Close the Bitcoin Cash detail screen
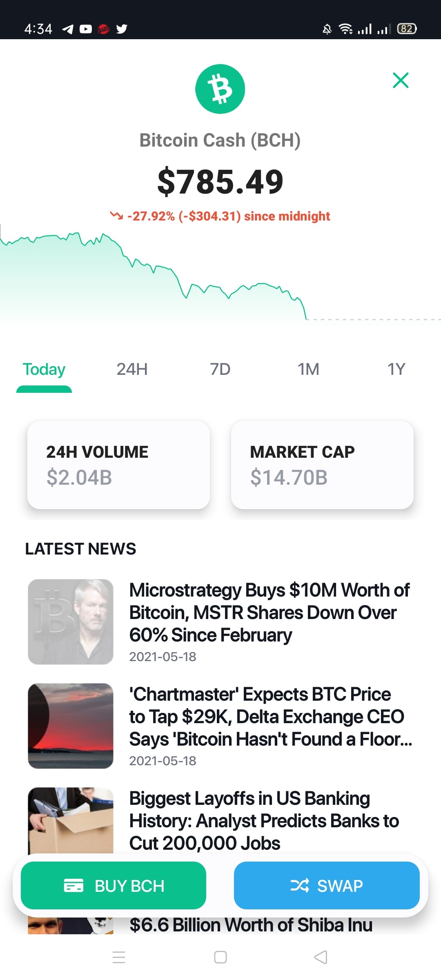Viewport: 441px width, 980px height. click(401, 80)
